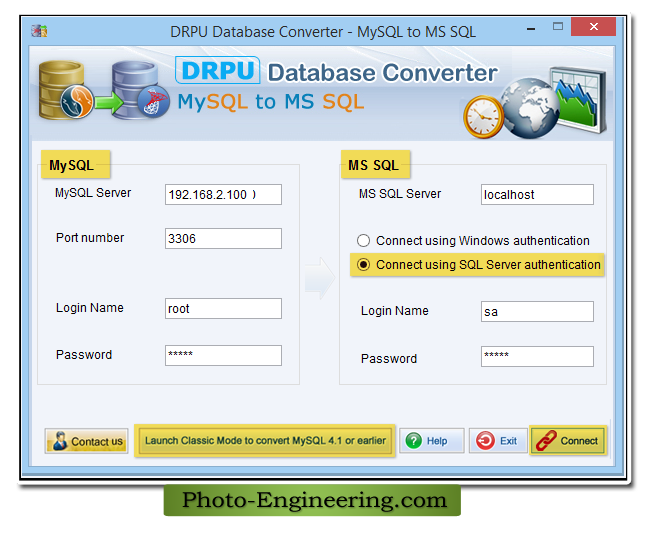
Task: Click the MySQL Login Name field with root
Action: pos(223,309)
